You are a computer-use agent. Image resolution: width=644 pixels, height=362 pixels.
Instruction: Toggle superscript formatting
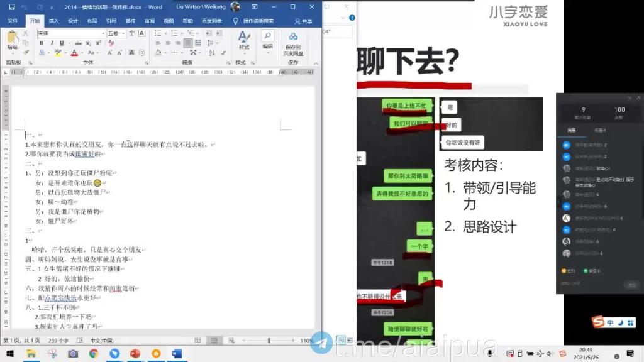click(x=98, y=43)
